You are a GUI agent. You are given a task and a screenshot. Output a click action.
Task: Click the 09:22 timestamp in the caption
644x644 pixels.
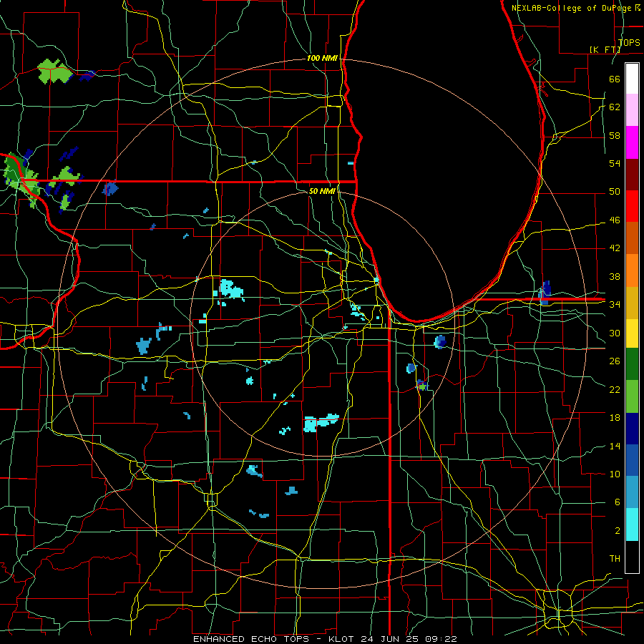coord(440,639)
